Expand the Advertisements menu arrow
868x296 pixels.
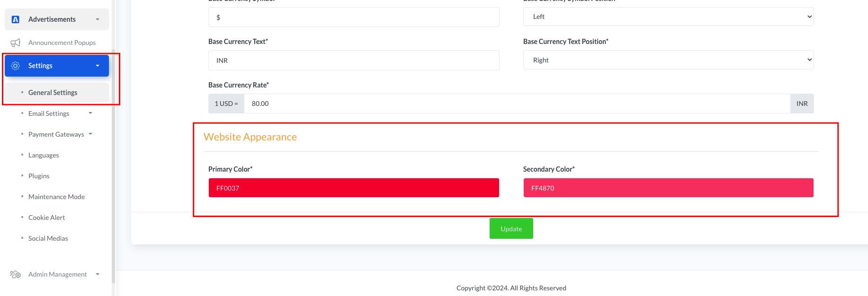(98, 19)
